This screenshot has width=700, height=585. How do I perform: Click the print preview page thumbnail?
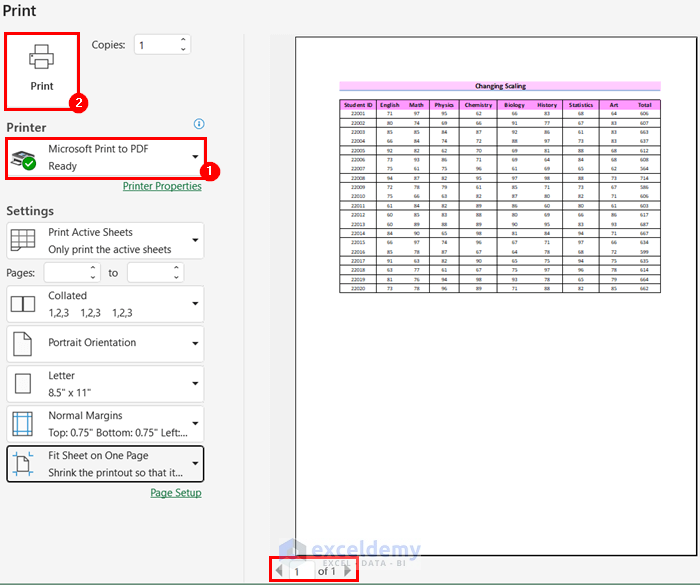click(495, 296)
